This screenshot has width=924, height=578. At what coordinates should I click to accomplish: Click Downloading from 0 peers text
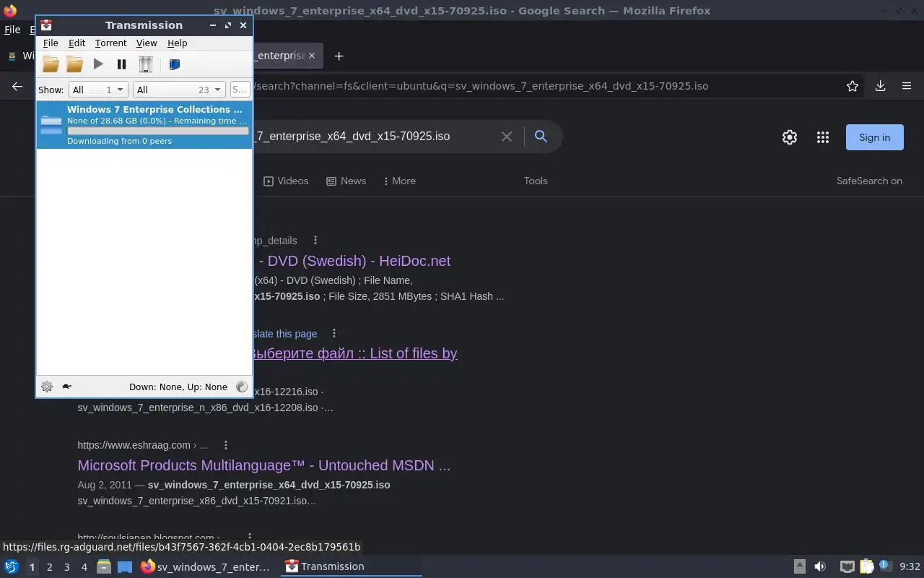tap(119, 141)
